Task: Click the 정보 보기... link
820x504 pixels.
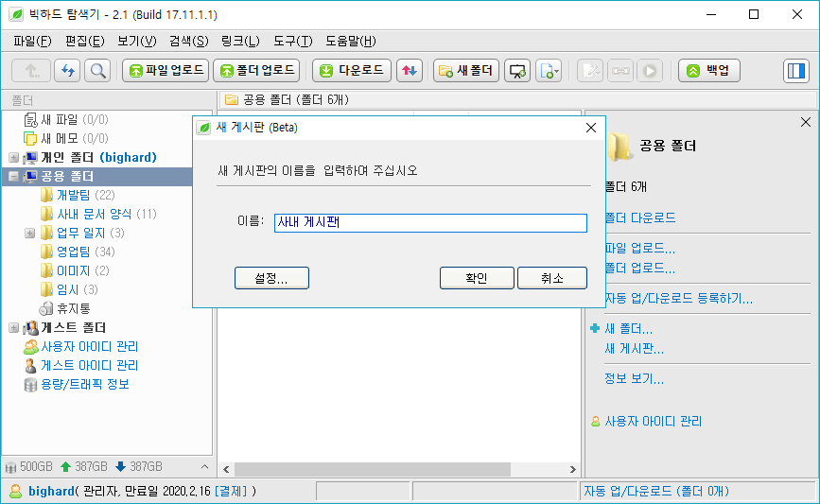Action: point(635,379)
